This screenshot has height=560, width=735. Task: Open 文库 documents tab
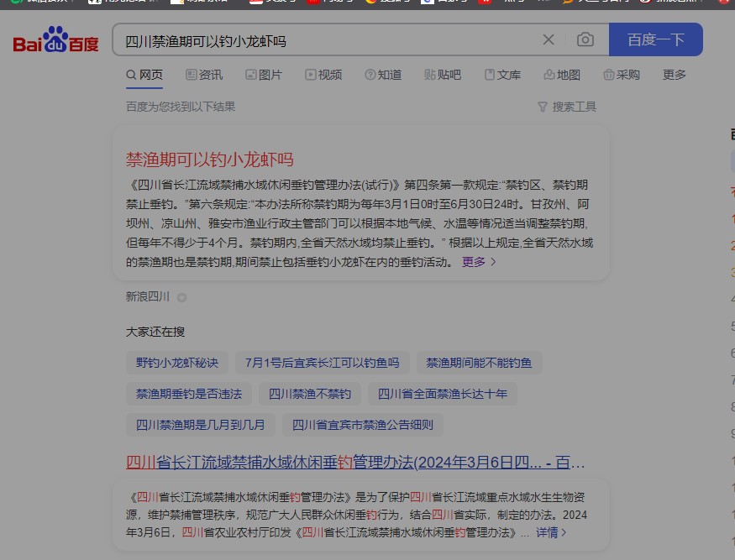502,75
